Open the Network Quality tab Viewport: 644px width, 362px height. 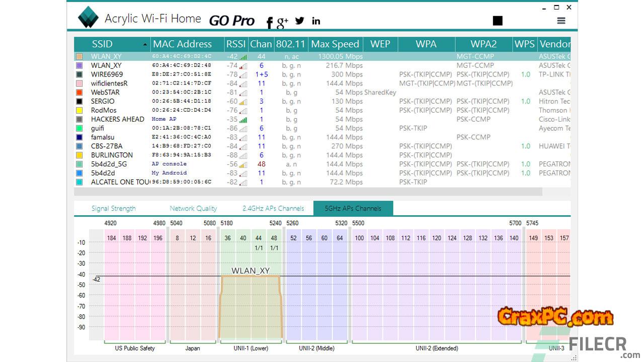pyautogui.click(x=193, y=209)
